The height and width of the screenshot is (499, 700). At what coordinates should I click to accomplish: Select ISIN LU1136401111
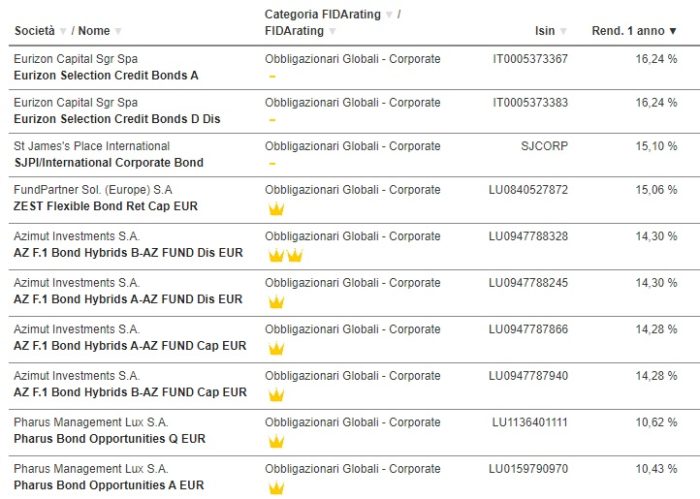click(x=530, y=422)
